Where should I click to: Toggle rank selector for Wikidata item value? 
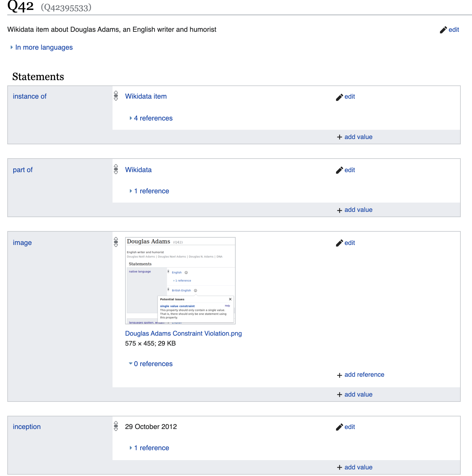[x=116, y=96]
